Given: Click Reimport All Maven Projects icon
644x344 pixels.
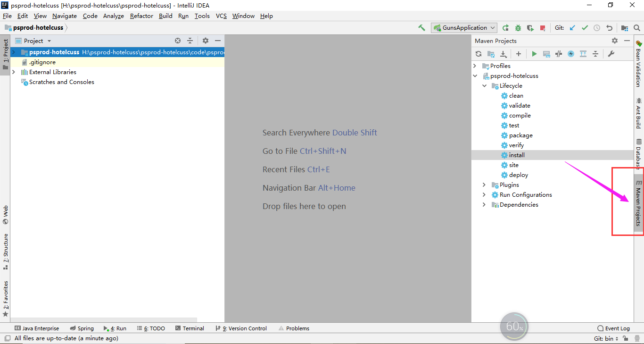Looking at the screenshot, I should pyautogui.click(x=479, y=54).
